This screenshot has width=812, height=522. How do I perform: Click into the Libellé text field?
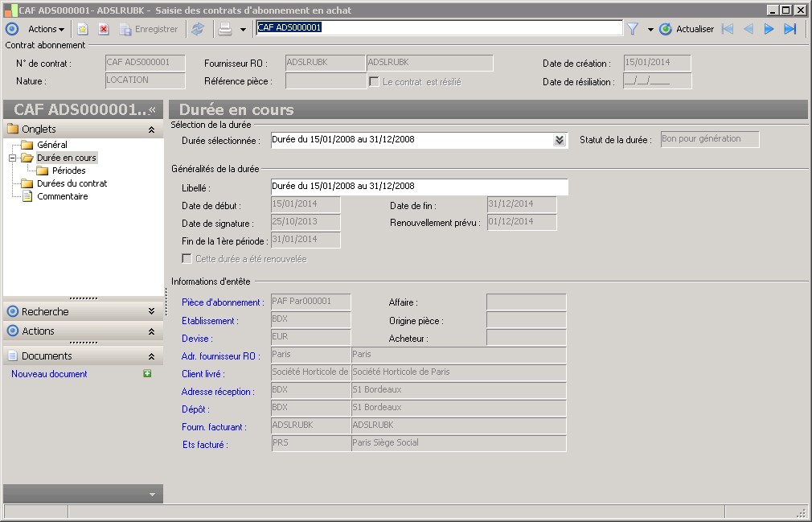point(418,187)
